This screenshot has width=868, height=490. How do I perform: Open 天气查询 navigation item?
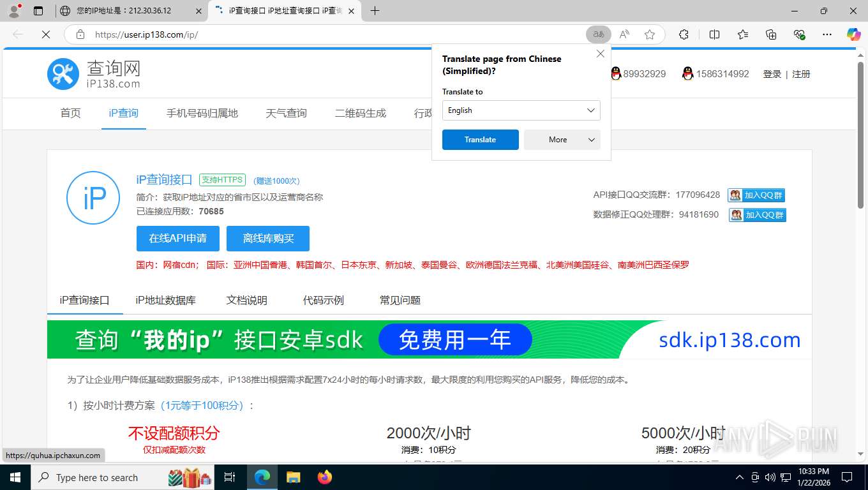click(286, 113)
